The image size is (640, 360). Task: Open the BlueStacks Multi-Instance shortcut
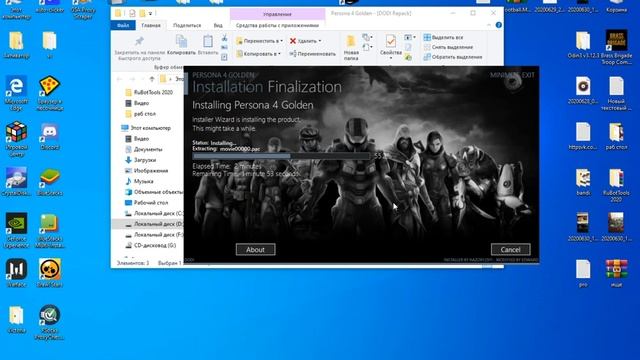point(49,230)
